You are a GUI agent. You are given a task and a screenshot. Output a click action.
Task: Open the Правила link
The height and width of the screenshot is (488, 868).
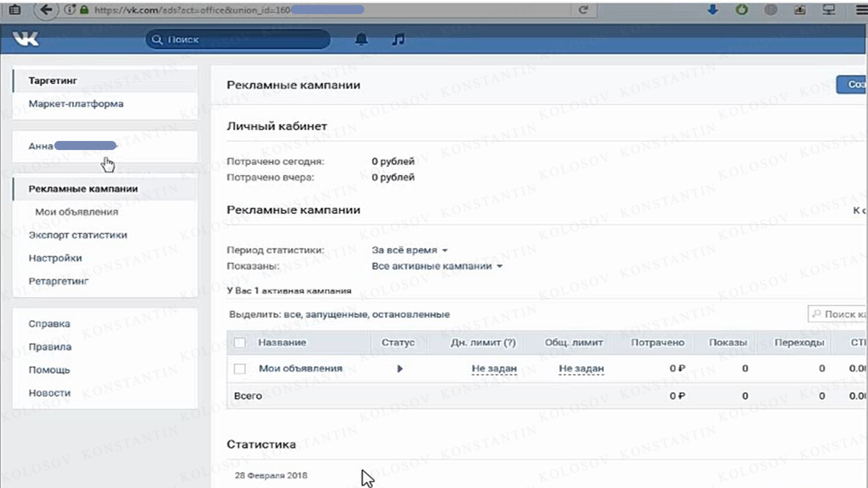point(50,347)
